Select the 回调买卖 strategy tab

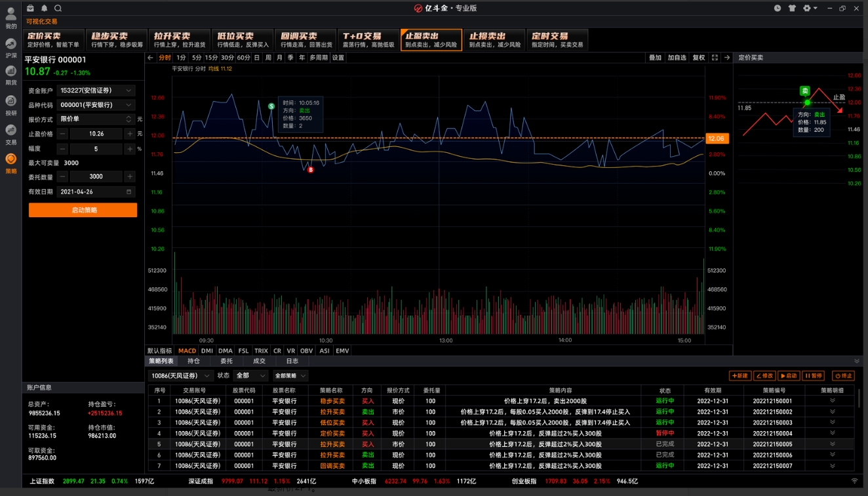[306, 40]
